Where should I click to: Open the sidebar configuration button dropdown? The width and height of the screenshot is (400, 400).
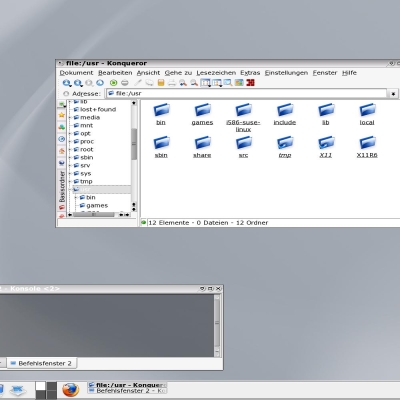[62, 104]
